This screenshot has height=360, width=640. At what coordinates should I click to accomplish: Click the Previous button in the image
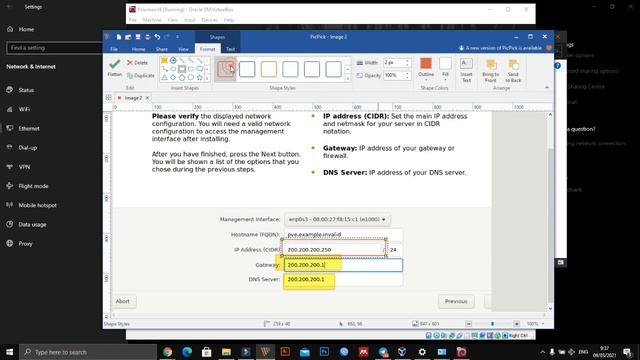coord(456,301)
